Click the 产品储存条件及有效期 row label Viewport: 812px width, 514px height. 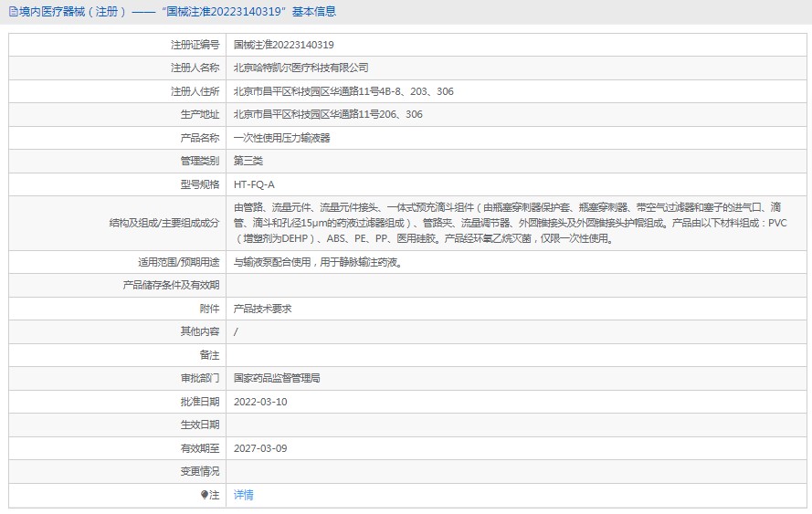click(x=171, y=285)
